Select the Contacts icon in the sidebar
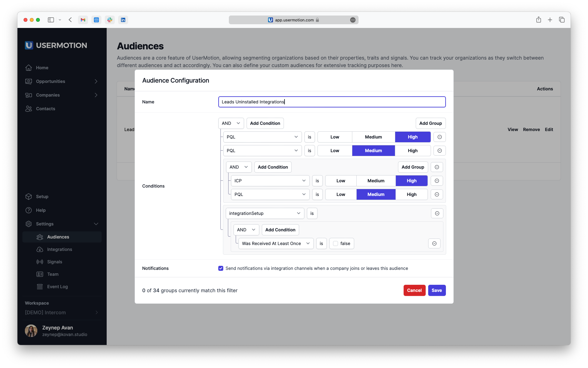This screenshot has height=368, width=588. click(x=29, y=109)
